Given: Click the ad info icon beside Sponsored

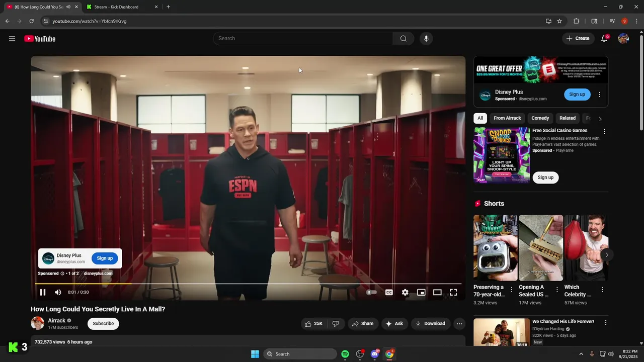Looking at the screenshot, I should click(x=62, y=274).
